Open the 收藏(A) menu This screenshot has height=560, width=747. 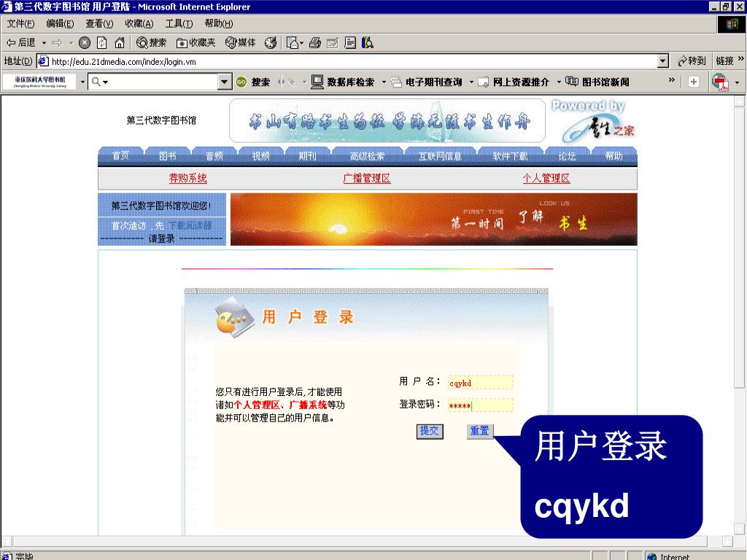(139, 23)
